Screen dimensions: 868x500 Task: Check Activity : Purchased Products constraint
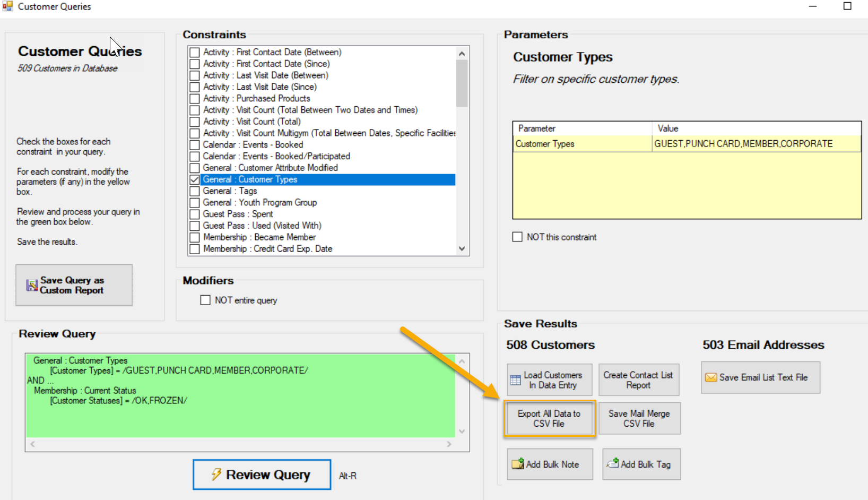coord(195,99)
